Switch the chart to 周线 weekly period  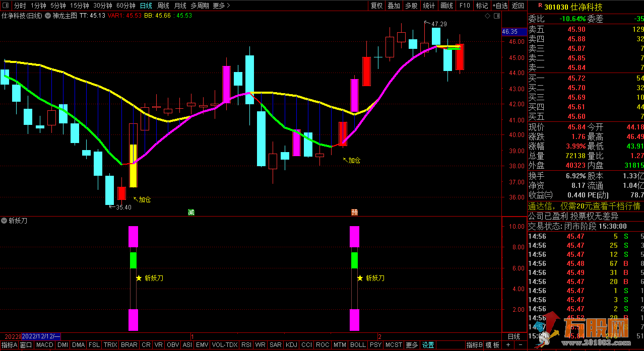pos(163,6)
